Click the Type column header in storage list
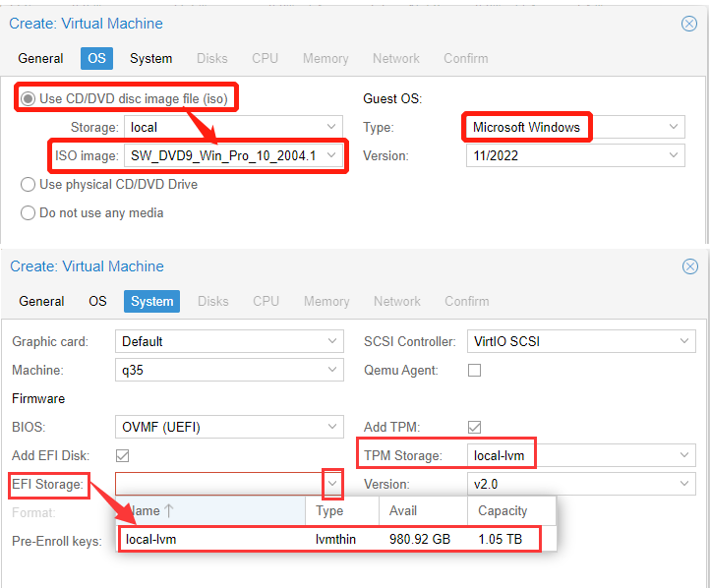The width and height of the screenshot is (710, 588). click(342, 511)
